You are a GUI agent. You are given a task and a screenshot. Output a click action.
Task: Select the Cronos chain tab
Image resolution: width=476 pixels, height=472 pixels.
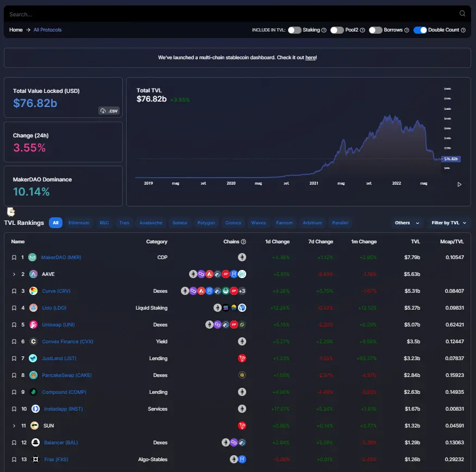pos(233,223)
